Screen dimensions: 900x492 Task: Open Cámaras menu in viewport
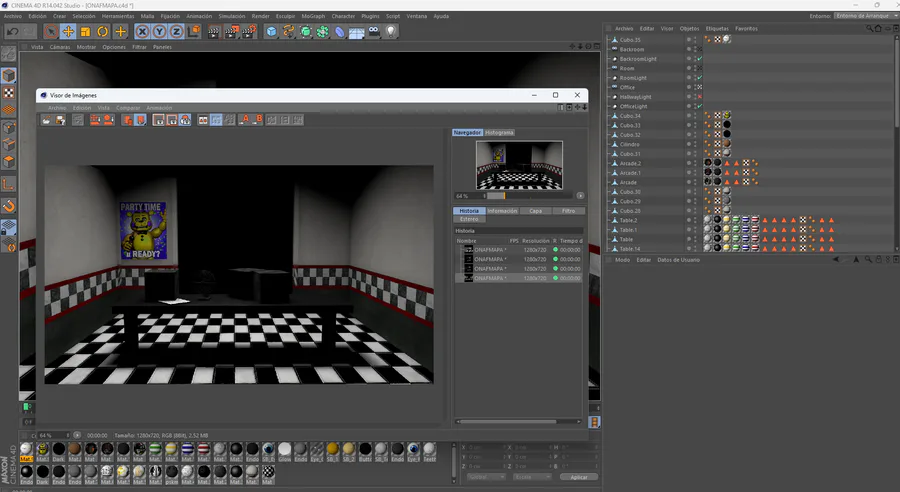pyautogui.click(x=60, y=47)
